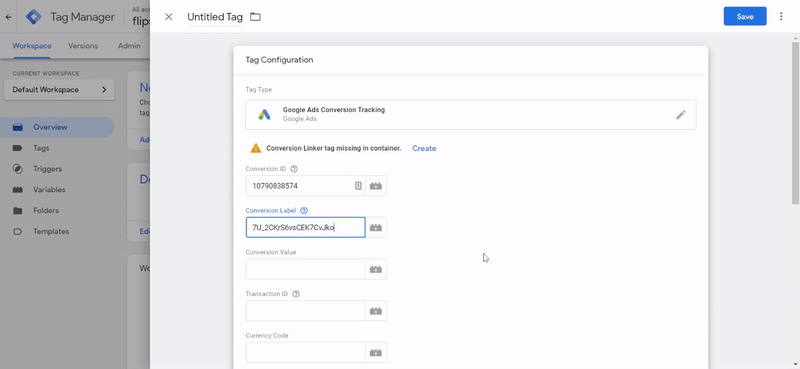Open help for Conversion ID
Viewport: 800px width, 369px height.
click(294, 169)
